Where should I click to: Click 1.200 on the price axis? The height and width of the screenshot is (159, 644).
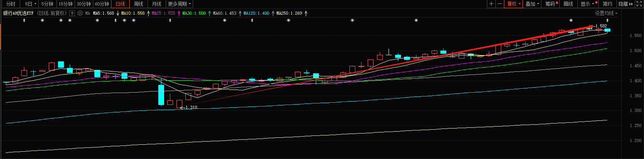click(x=635, y=140)
